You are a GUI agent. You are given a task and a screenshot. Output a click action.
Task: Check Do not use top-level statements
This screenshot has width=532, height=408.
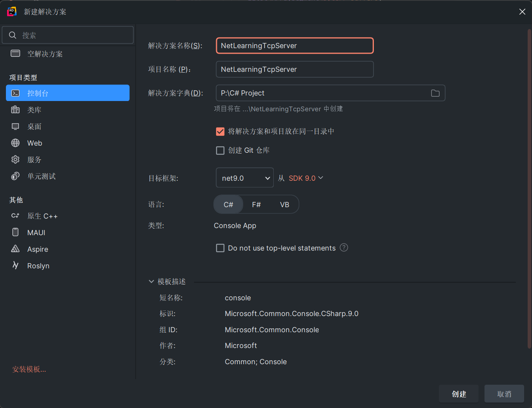(x=220, y=248)
